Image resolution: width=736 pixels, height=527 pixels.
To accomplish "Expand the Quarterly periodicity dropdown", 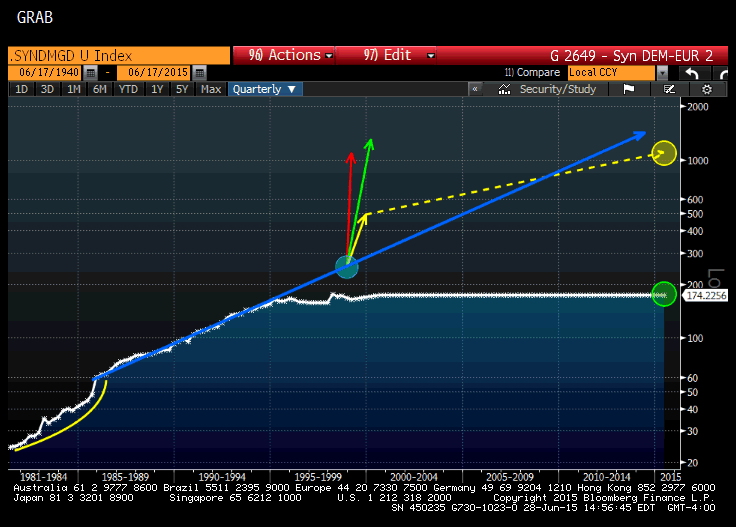I will coord(265,89).
